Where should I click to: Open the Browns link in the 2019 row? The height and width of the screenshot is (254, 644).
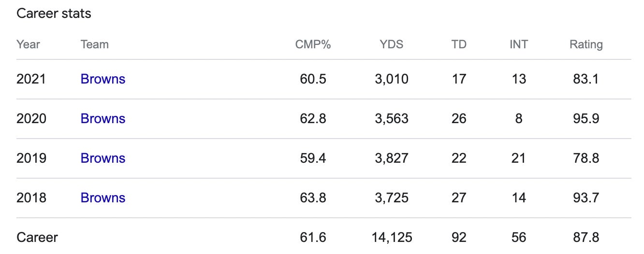(x=103, y=158)
